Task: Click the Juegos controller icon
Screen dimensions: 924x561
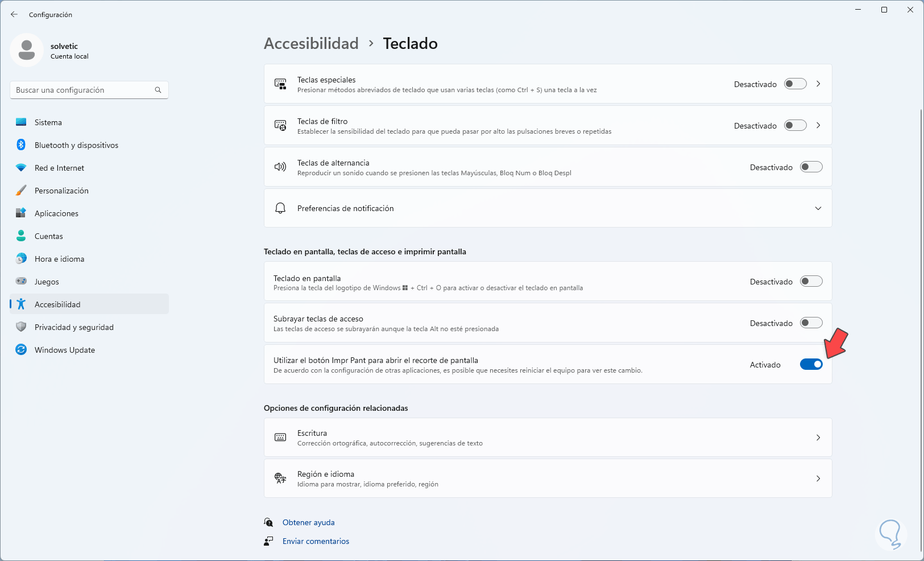Action: 21,282
